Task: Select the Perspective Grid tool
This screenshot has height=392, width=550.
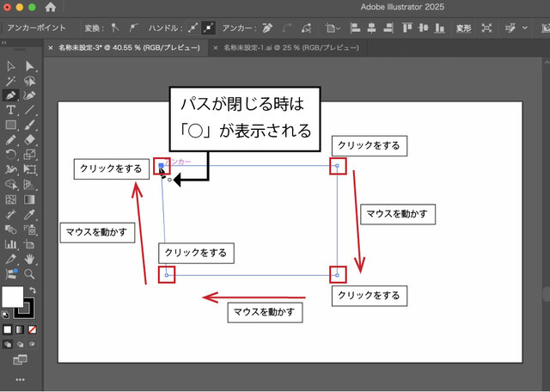Action: [30, 184]
